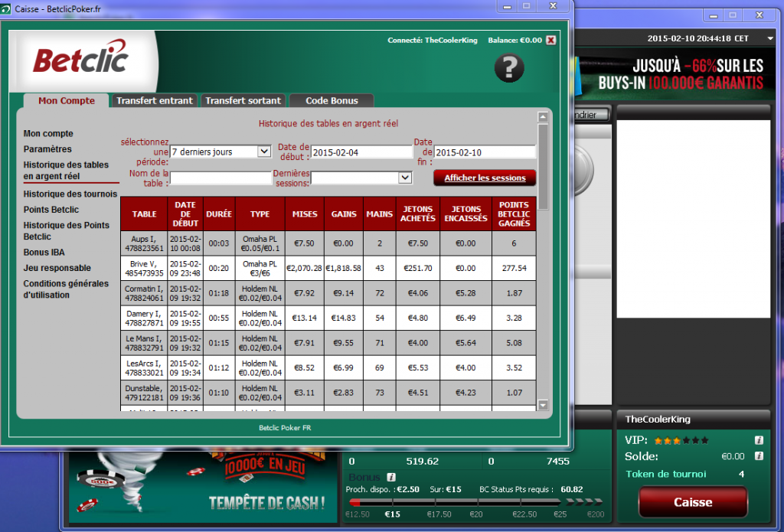The height and width of the screenshot is (532, 784).
Task: Click the €2,070.28 mises value
Action: [305, 269]
